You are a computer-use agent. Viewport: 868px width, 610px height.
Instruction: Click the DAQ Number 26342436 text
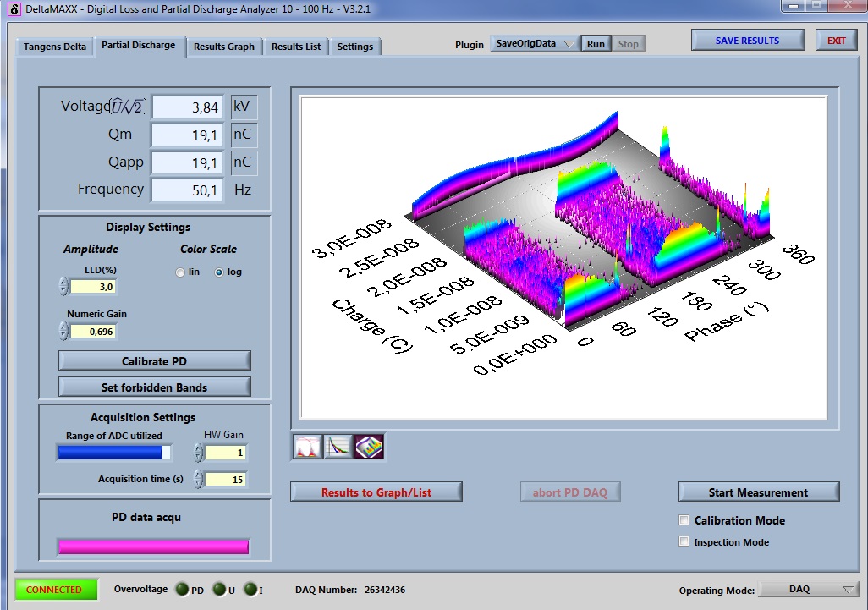(x=350, y=590)
